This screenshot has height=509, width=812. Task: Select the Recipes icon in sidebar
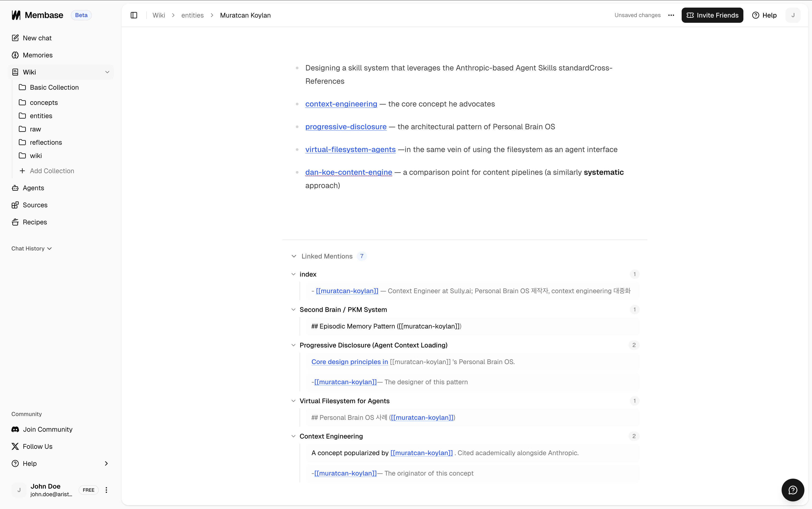coord(15,222)
